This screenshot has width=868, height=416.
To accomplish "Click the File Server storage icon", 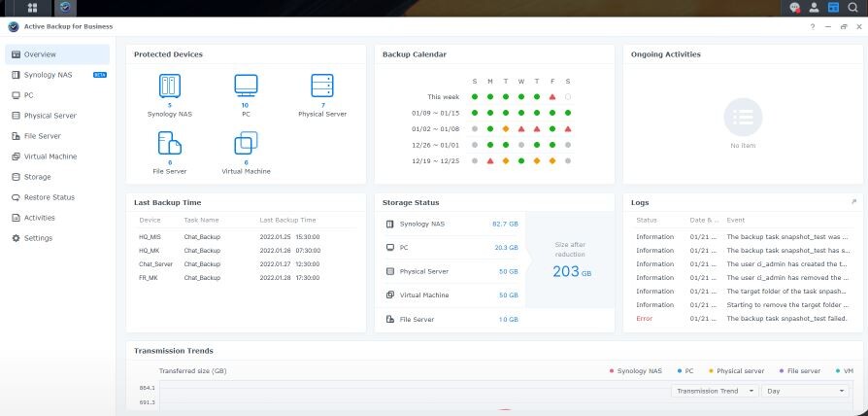I will coord(389,319).
